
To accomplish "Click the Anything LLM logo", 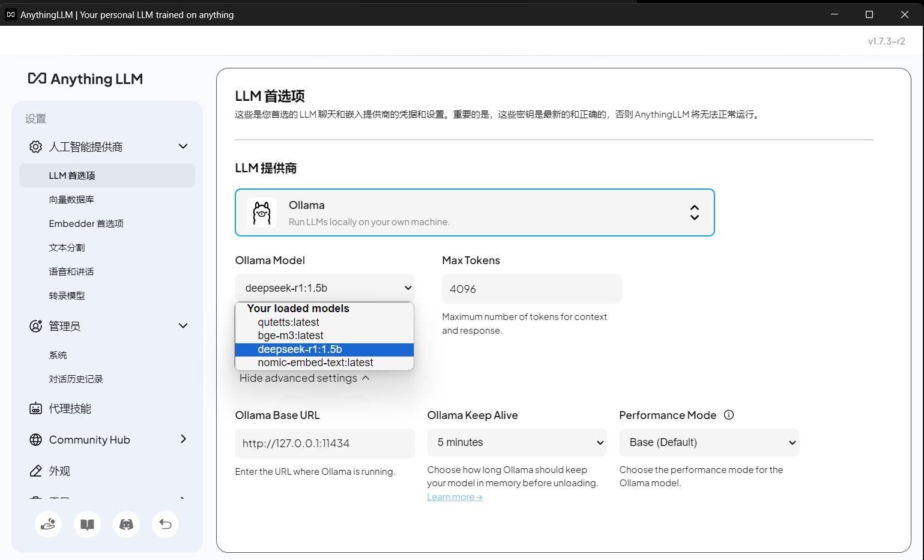I will [85, 79].
